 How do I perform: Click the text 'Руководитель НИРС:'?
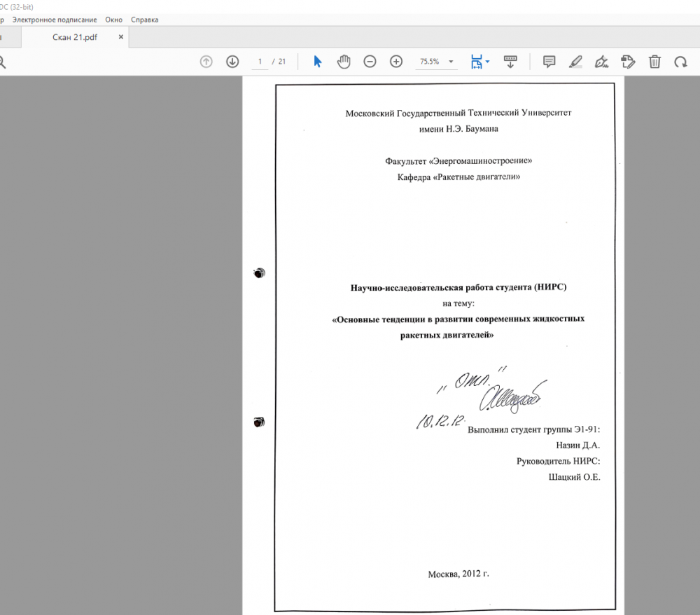point(558,462)
